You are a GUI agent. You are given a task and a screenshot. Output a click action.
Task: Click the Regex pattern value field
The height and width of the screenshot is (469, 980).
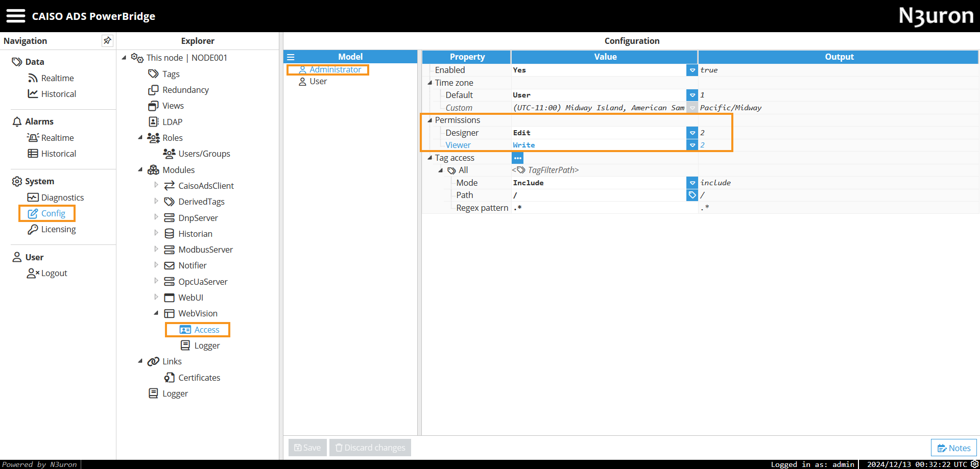[x=604, y=208]
